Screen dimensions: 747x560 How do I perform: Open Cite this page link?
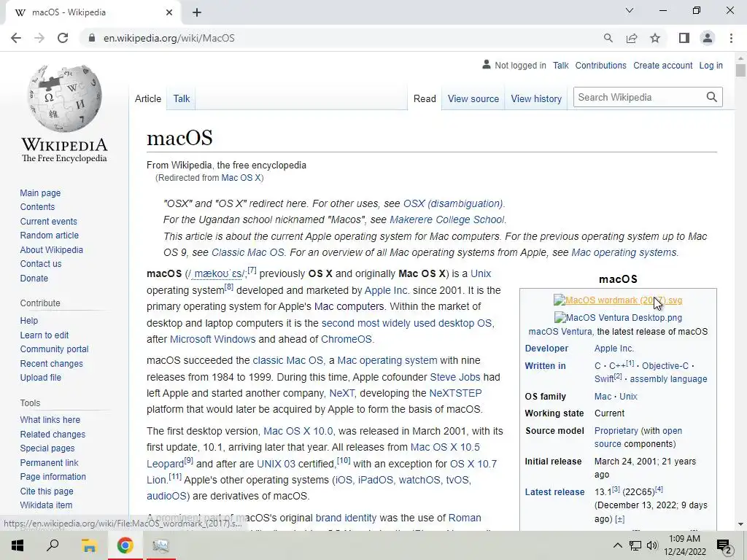pos(47,491)
